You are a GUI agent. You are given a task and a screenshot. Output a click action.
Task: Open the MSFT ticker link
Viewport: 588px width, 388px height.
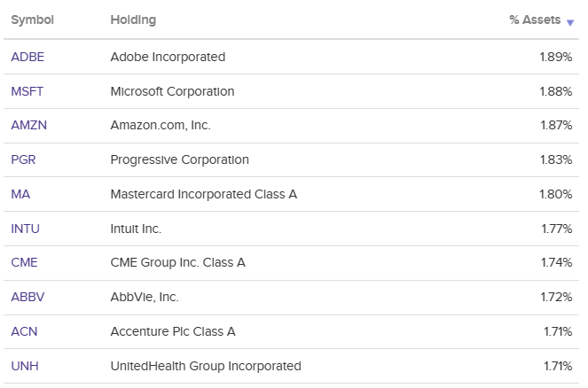pyautogui.click(x=27, y=91)
